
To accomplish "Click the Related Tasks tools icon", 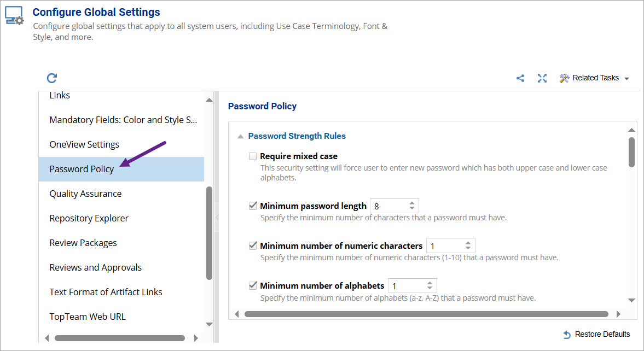I will [x=565, y=78].
